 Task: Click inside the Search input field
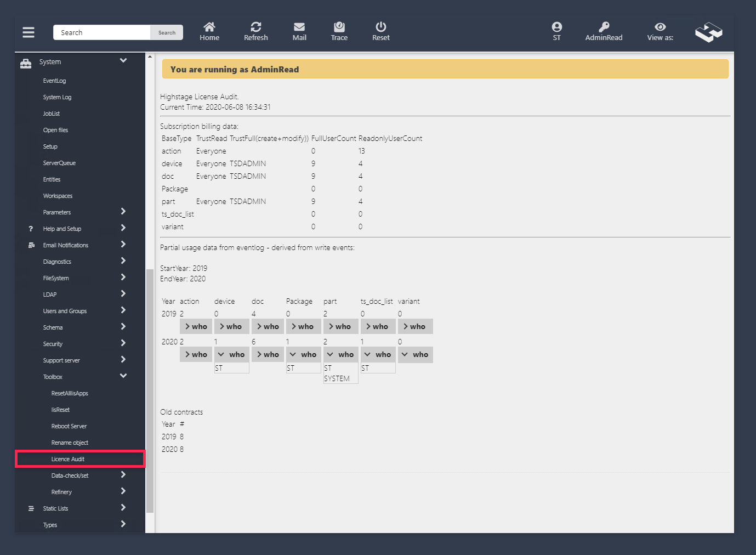(102, 32)
